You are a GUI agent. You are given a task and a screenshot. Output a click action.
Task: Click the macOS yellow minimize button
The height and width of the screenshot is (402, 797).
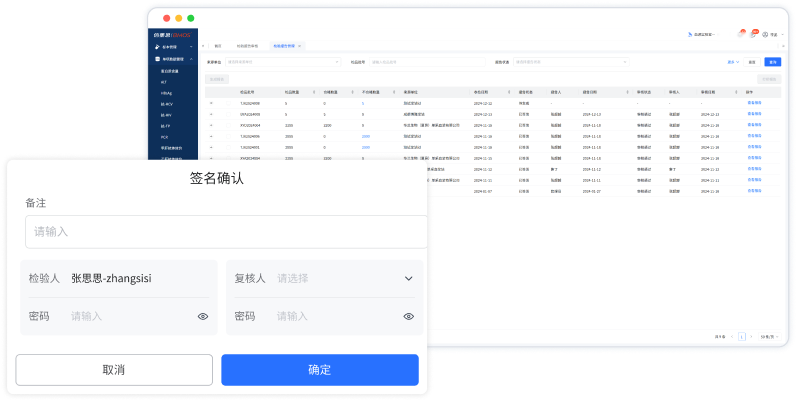click(x=178, y=18)
